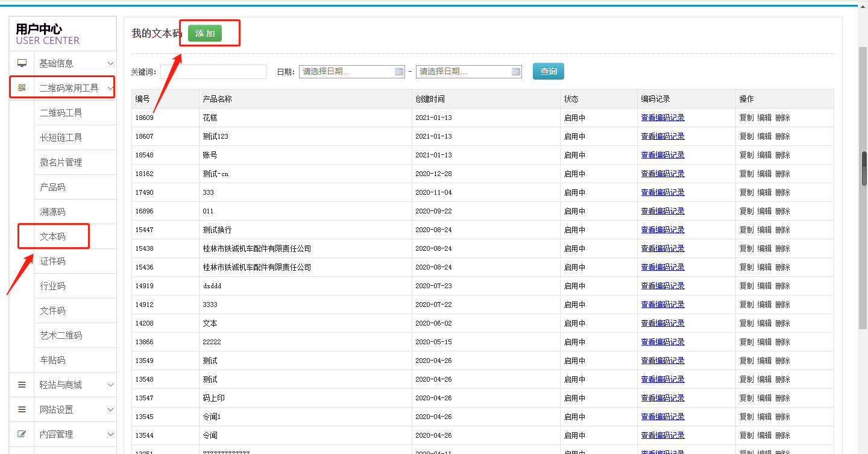View 查看编码记录 for record 18609
The image size is (868, 454).
662,118
